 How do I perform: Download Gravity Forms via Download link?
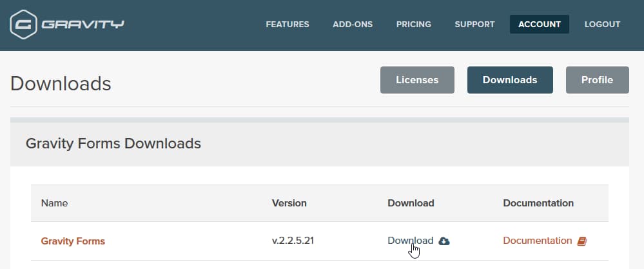click(x=410, y=241)
